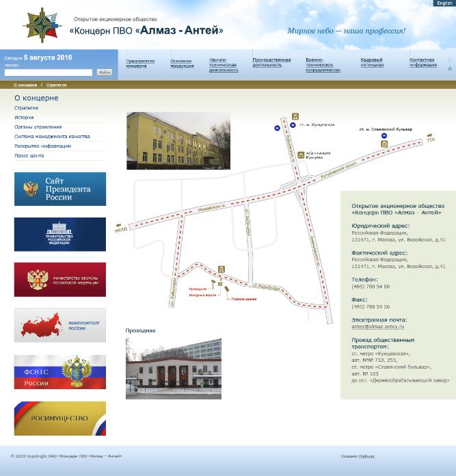Open Правительство Российской Федерации banner
The width and height of the screenshot is (456, 476).
click(x=60, y=234)
